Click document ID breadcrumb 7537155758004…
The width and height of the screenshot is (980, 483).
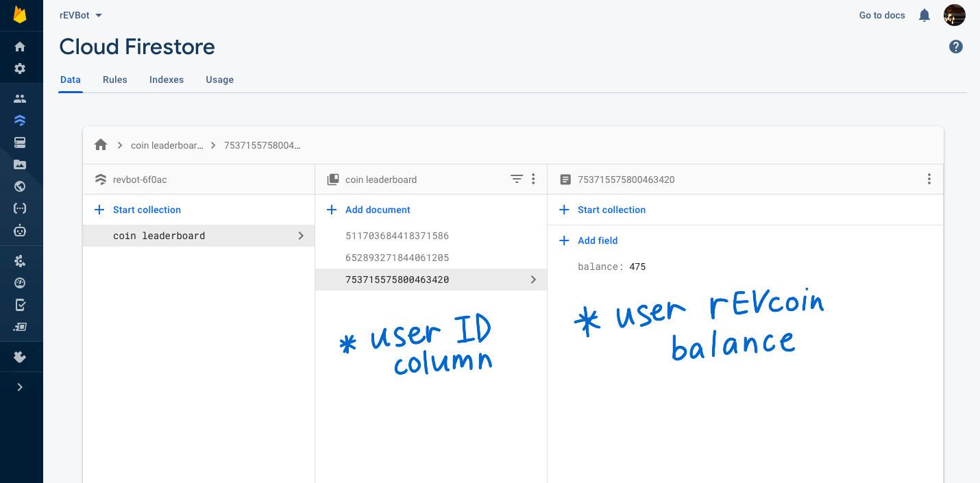(x=262, y=145)
